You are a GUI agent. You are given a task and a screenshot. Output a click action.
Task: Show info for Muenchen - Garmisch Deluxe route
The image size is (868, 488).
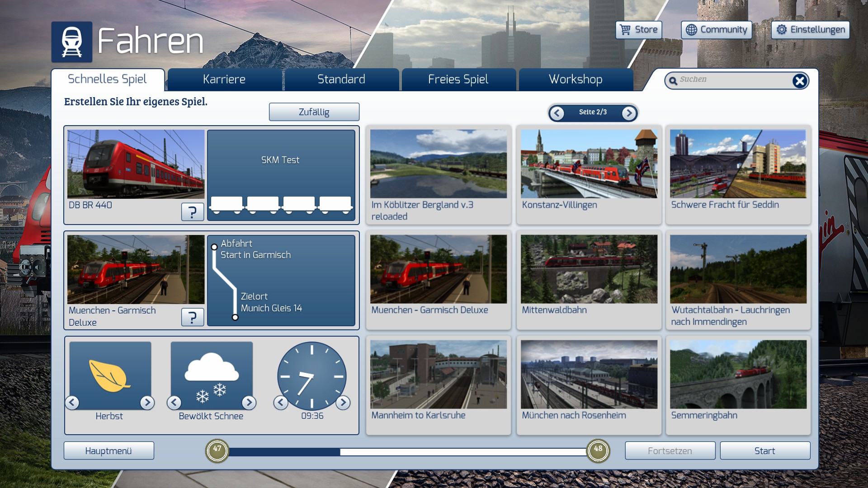(193, 317)
